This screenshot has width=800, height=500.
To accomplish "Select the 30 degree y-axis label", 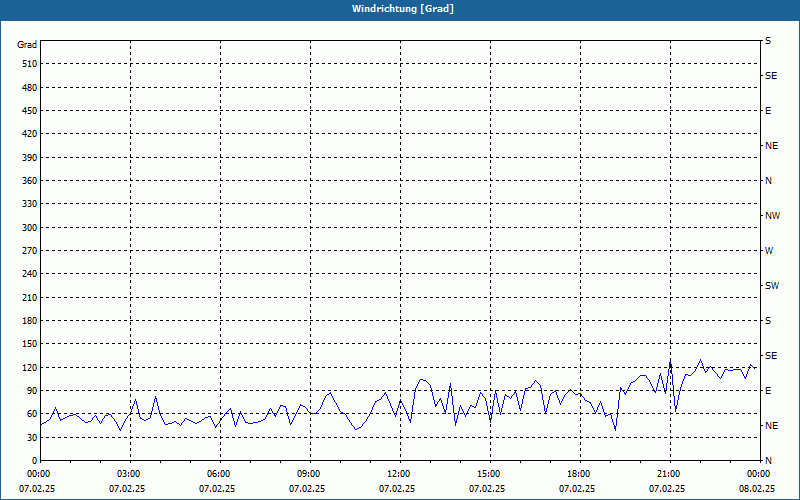I will coord(30,438).
